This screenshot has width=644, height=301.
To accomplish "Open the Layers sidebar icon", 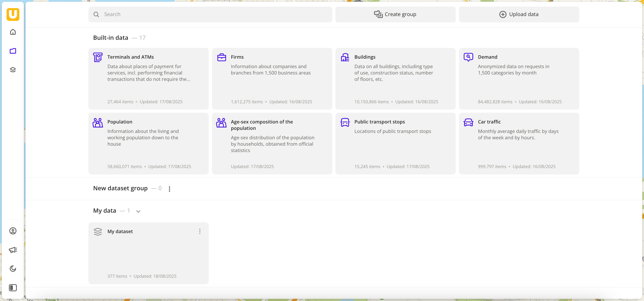I will [x=13, y=70].
